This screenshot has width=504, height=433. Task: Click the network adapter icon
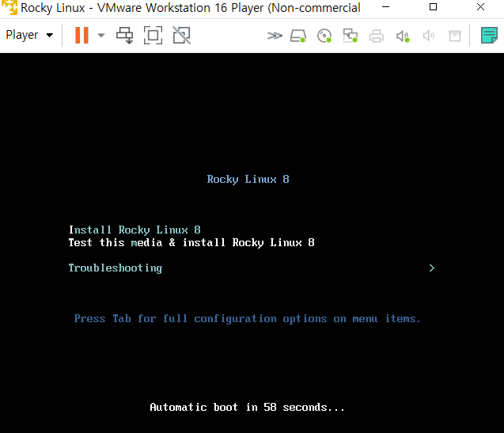(x=351, y=36)
